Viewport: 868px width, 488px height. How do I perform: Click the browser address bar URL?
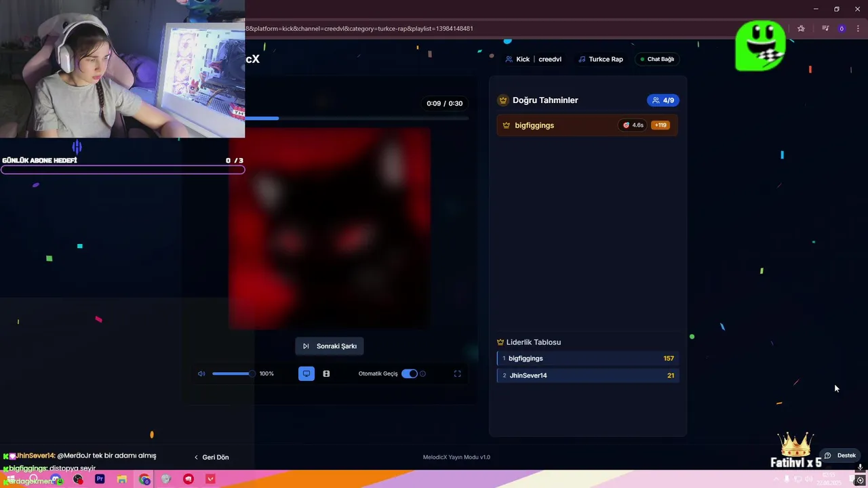(359, 28)
